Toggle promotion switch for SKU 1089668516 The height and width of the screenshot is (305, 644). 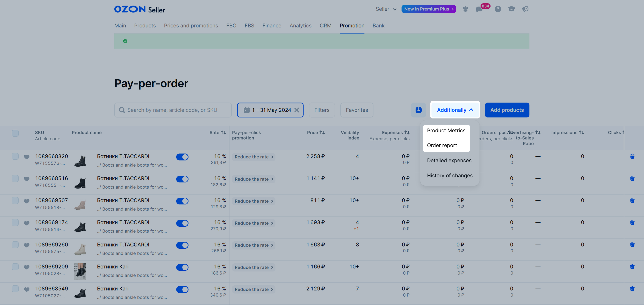coord(182,179)
